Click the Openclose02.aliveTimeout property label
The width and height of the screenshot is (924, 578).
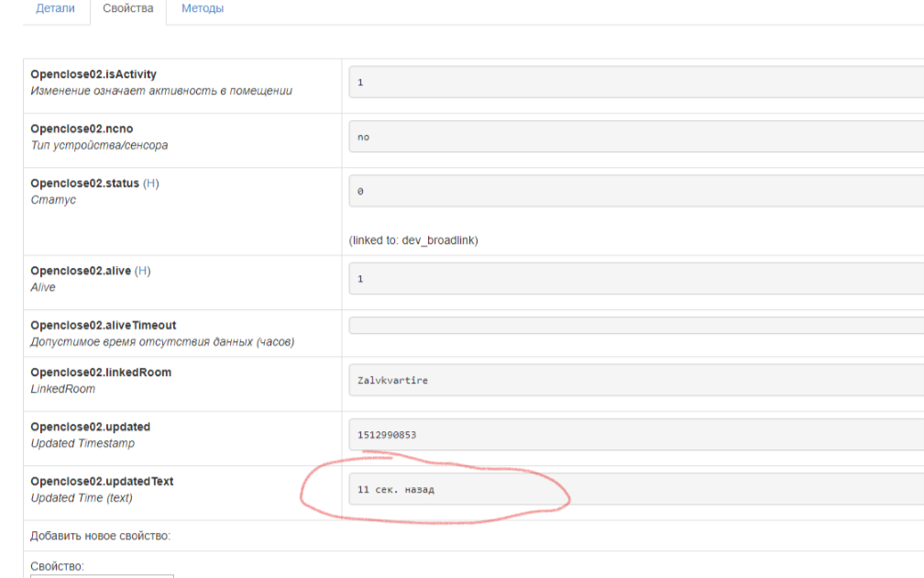coord(103,325)
